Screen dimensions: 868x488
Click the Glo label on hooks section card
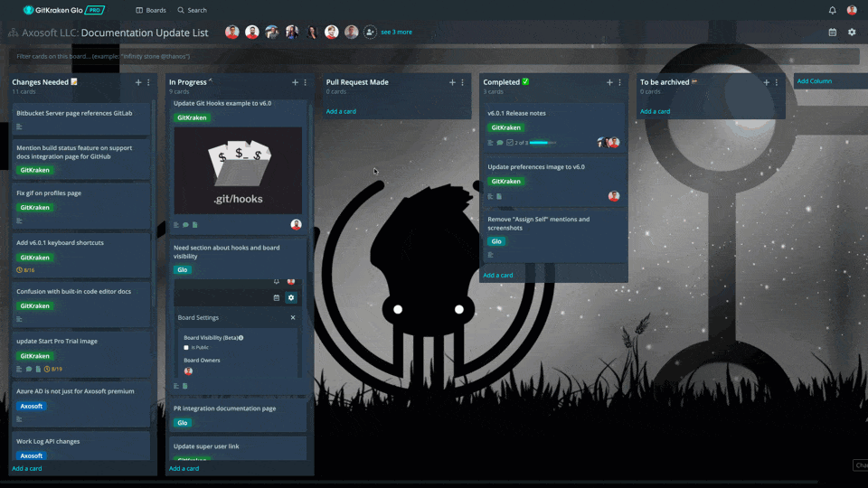(182, 270)
